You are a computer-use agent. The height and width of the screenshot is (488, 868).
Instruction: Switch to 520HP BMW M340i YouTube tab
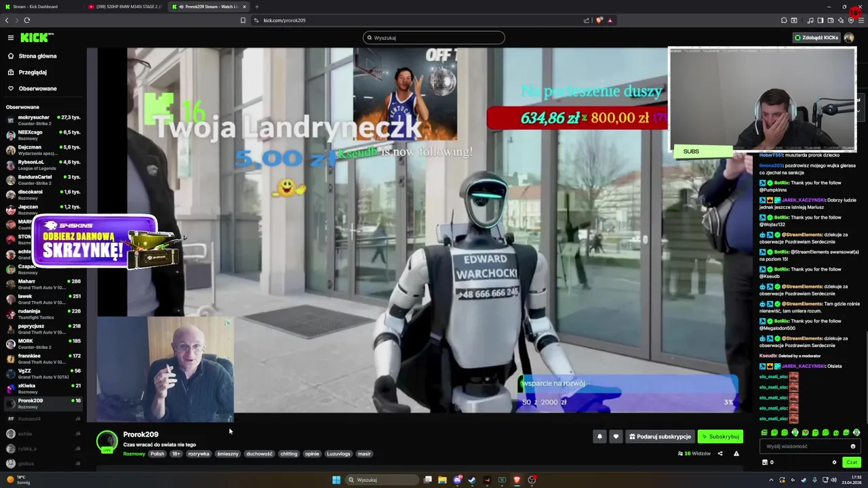coord(125,7)
